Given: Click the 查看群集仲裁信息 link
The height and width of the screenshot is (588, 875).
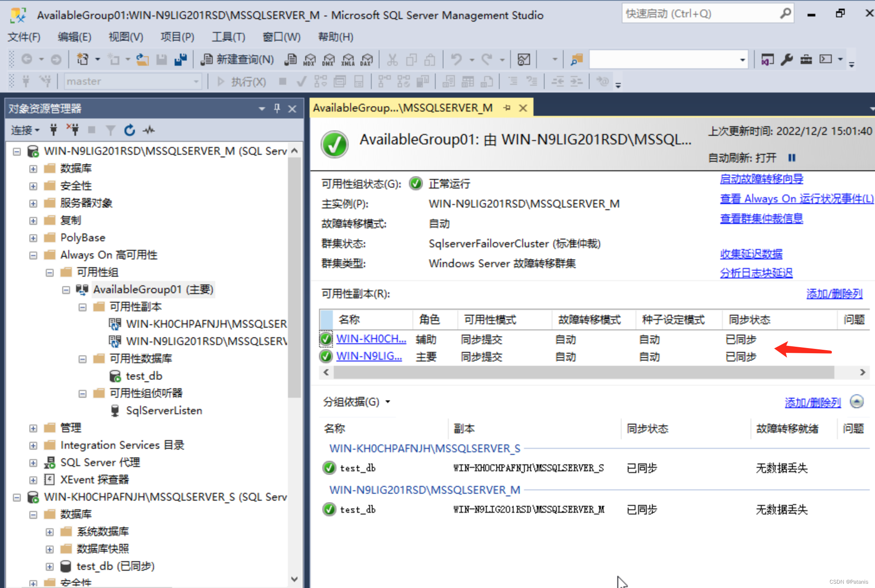Looking at the screenshot, I should pyautogui.click(x=761, y=218).
